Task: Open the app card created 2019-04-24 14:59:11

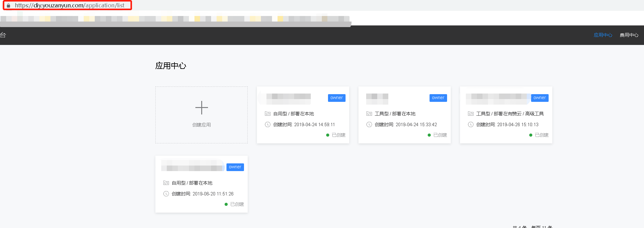Action: tap(303, 115)
